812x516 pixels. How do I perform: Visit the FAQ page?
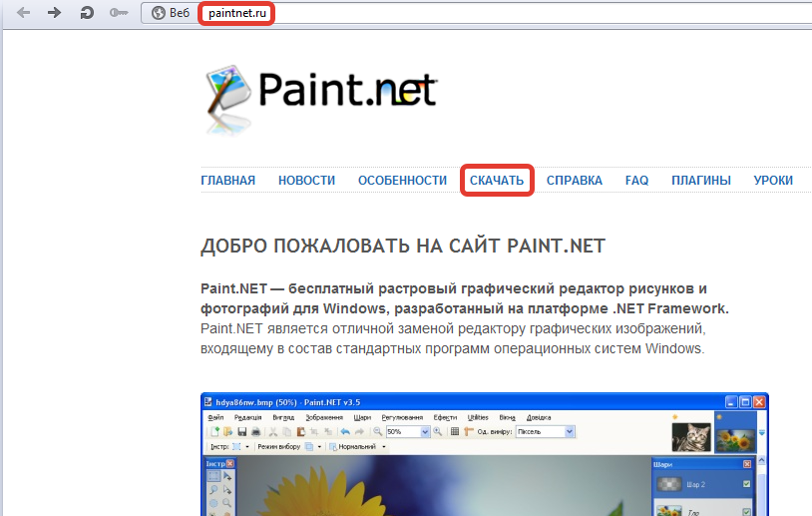[636, 181]
